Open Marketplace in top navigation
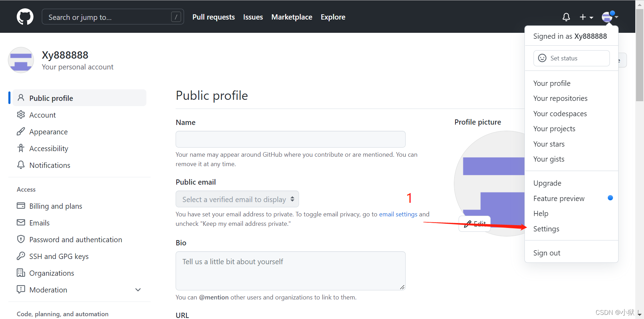Image resolution: width=644 pixels, height=319 pixels. coord(292,17)
